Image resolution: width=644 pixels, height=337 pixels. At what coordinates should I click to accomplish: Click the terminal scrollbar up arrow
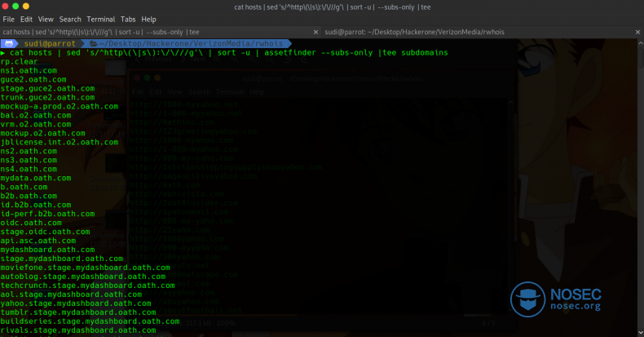pyautogui.click(x=641, y=42)
